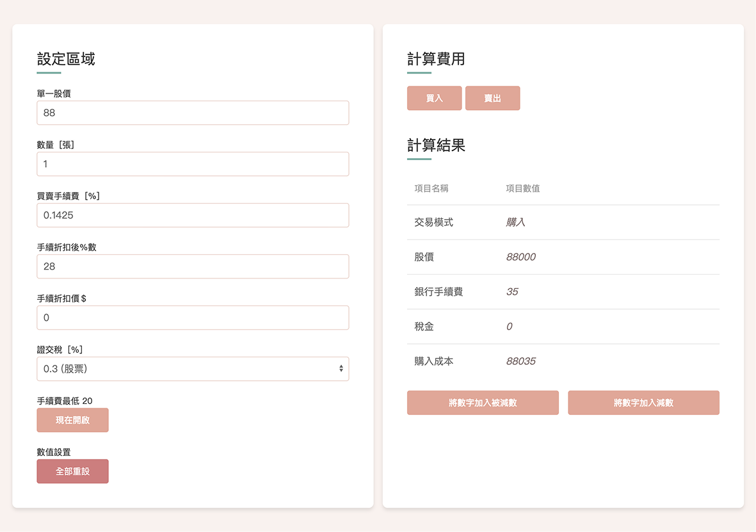The image size is (756, 532).
Task: Select the 股價 value 88000
Action: point(520,257)
